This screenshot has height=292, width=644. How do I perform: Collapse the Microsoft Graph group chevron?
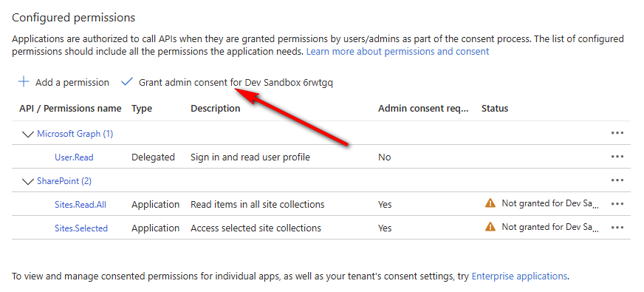27,134
